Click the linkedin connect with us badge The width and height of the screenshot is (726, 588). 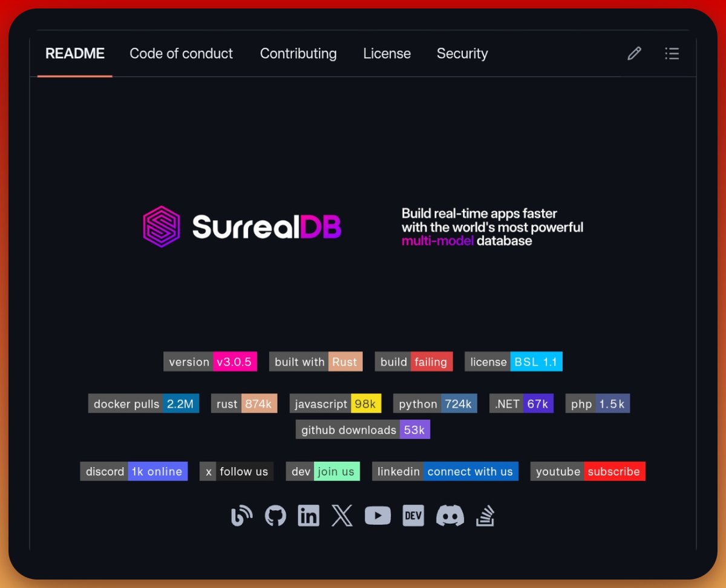(x=445, y=471)
